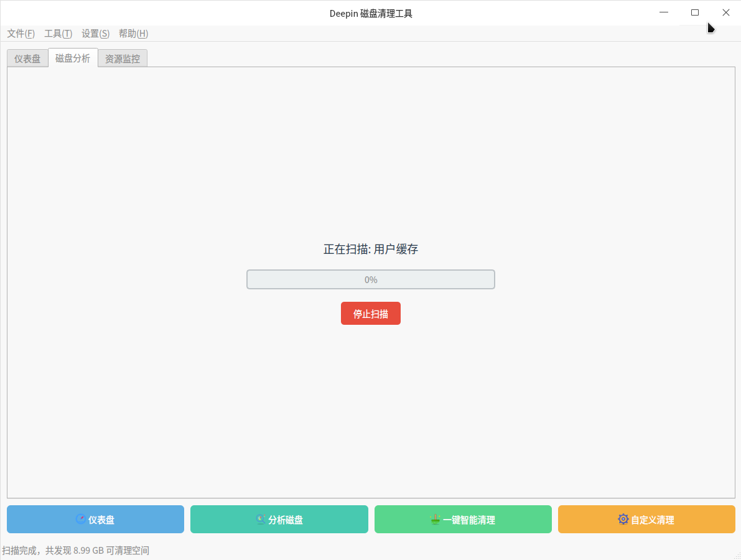Click the 一键智能清理 broom icon

pyautogui.click(x=436, y=520)
